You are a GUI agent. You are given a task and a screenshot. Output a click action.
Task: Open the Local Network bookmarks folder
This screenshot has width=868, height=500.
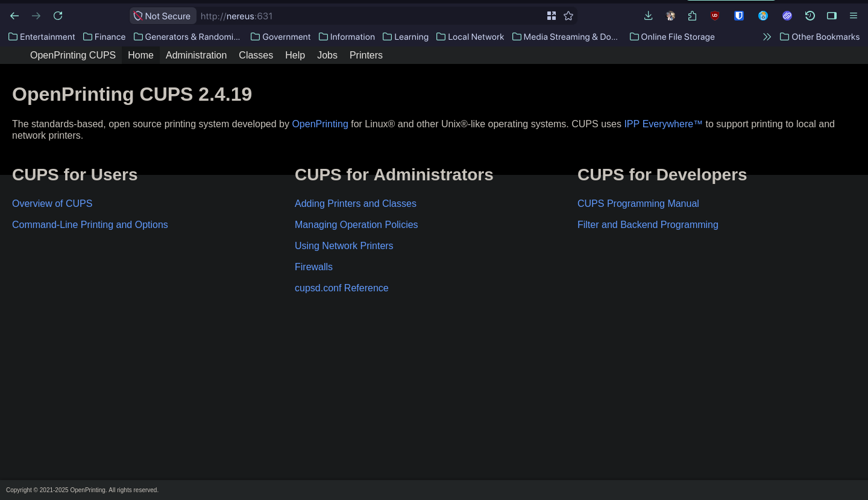[x=470, y=37]
